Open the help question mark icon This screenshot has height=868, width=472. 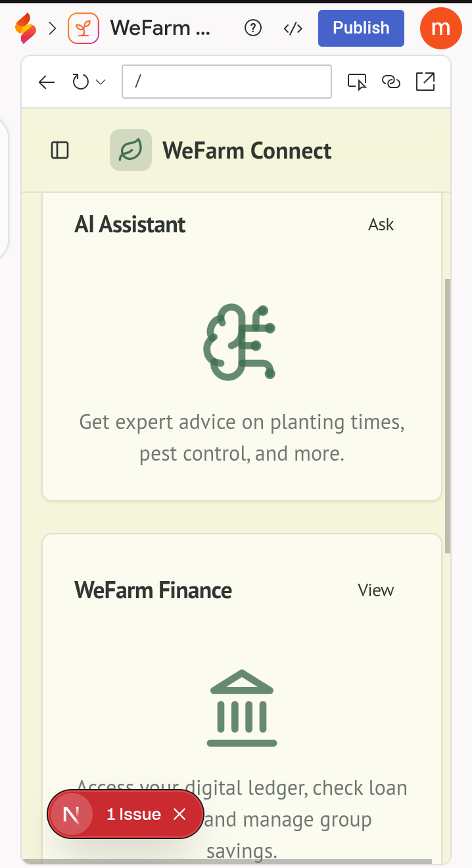(253, 28)
